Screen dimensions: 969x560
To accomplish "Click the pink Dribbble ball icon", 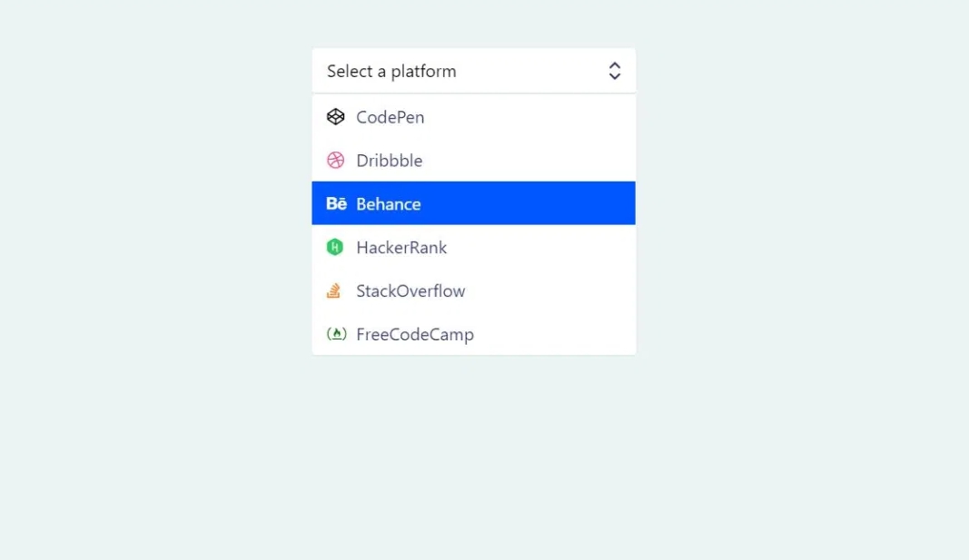I will 336,161.
